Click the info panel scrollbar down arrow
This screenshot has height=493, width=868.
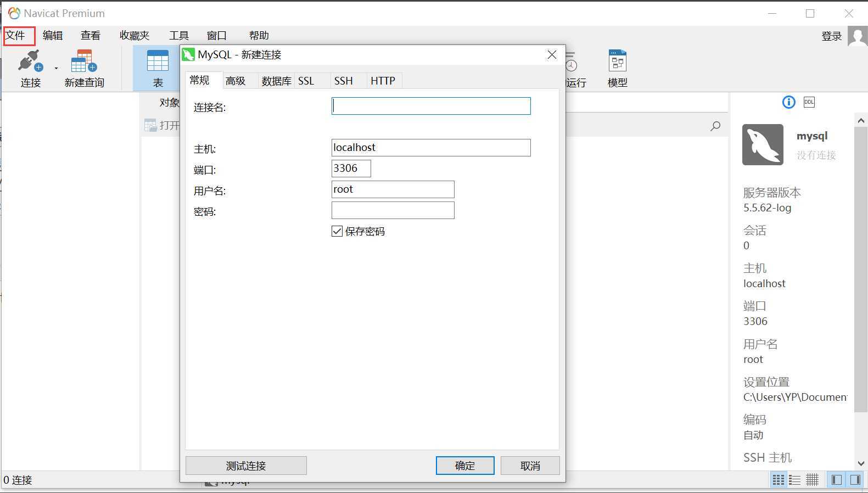[x=861, y=463]
